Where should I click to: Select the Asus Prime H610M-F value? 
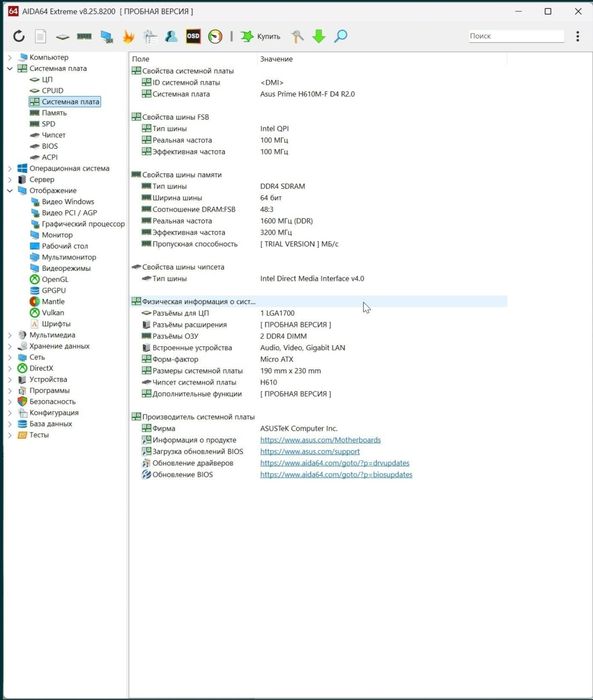(x=308, y=94)
